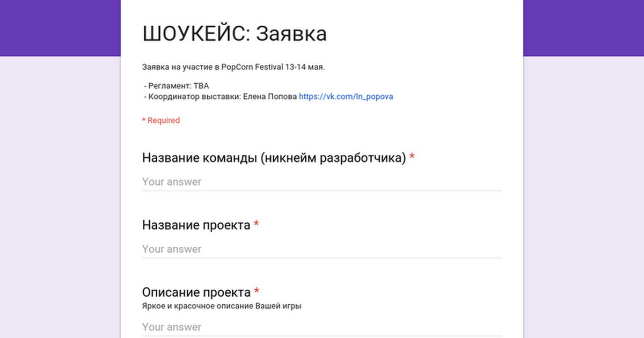Click the lavender background left of form

(60, 199)
